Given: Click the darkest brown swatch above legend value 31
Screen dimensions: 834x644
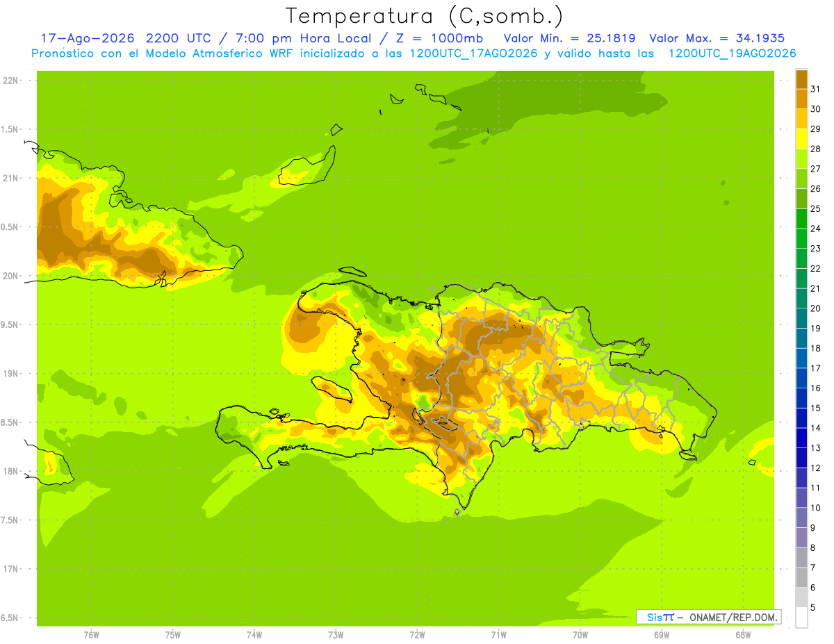Looking at the screenshot, I should pos(801,79).
